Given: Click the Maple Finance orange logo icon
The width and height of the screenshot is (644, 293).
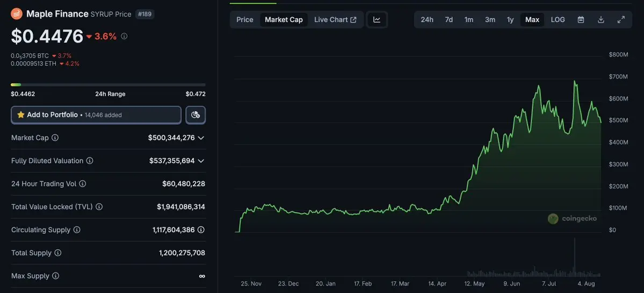Looking at the screenshot, I should 17,14.
